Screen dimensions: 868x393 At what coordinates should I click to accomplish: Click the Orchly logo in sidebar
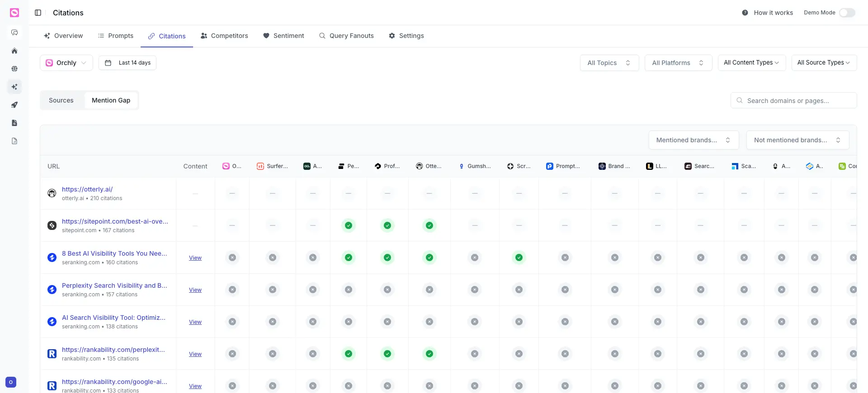14,13
